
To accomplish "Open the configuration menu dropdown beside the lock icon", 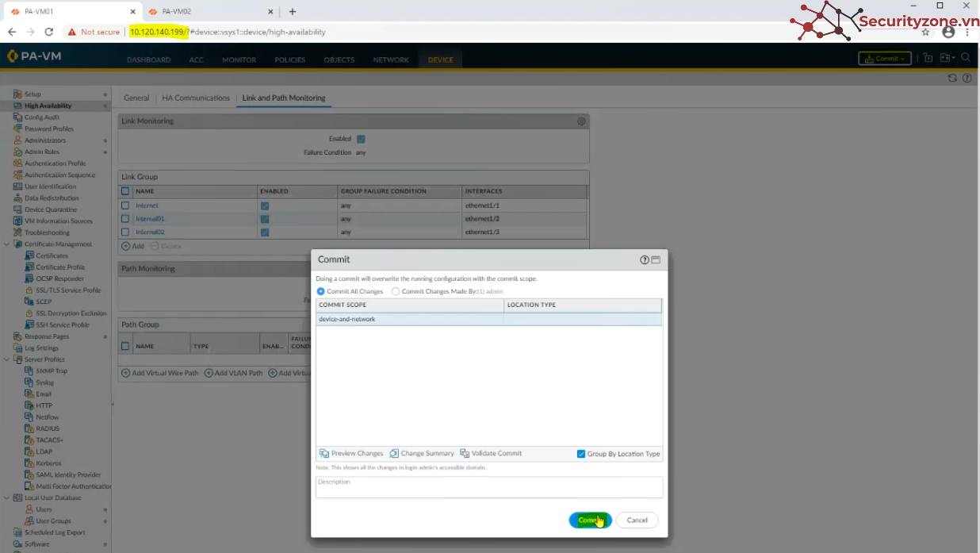I will point(947,58).
